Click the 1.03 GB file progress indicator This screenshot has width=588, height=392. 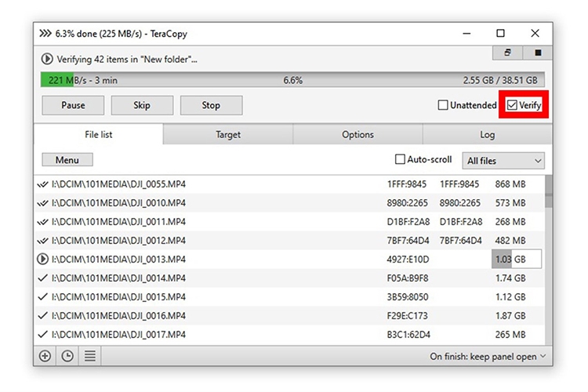coord(517,260)
